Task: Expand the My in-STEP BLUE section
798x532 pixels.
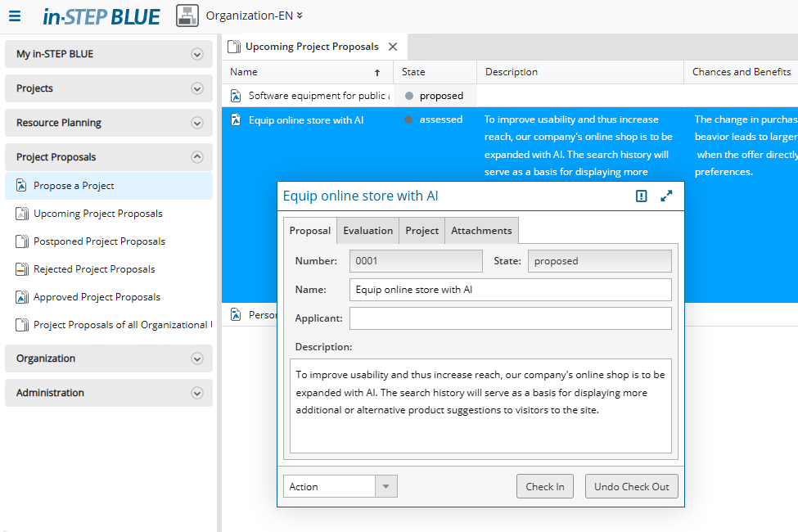Action: coord(196,54)
